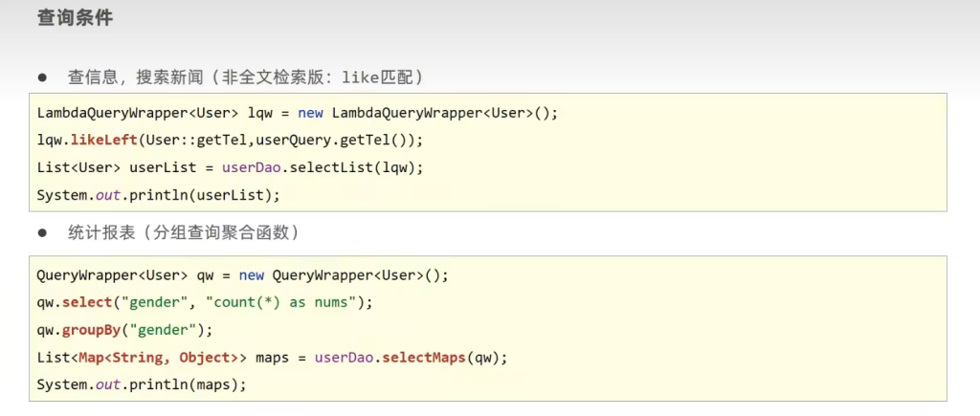The width and height of the screenshot is (980, 416).
Task: Click the new keyword before QueryWrapper
Action: click(x=252, y=275)
